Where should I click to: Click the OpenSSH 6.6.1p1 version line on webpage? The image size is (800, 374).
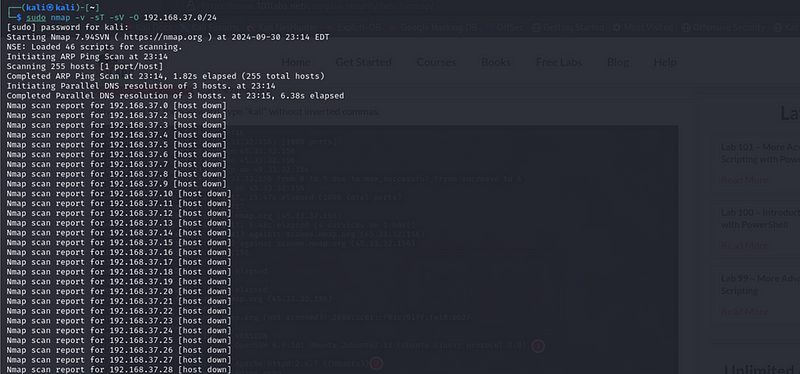380,345
